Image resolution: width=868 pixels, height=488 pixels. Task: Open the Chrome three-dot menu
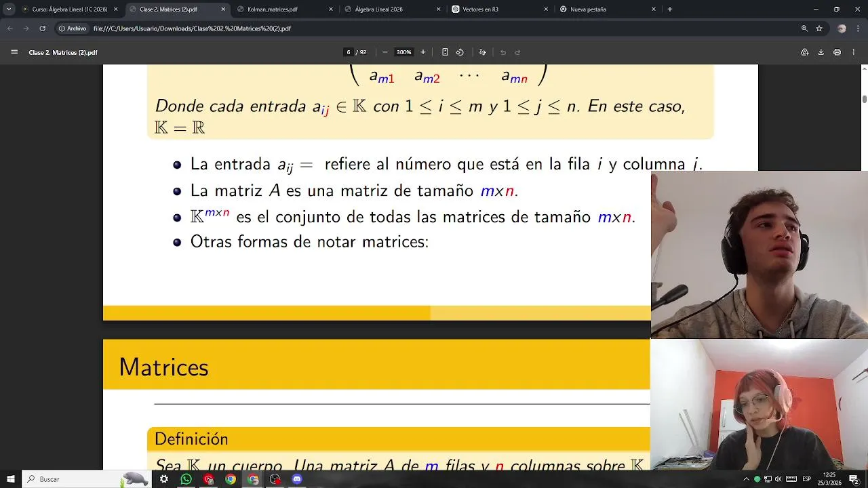858,28
